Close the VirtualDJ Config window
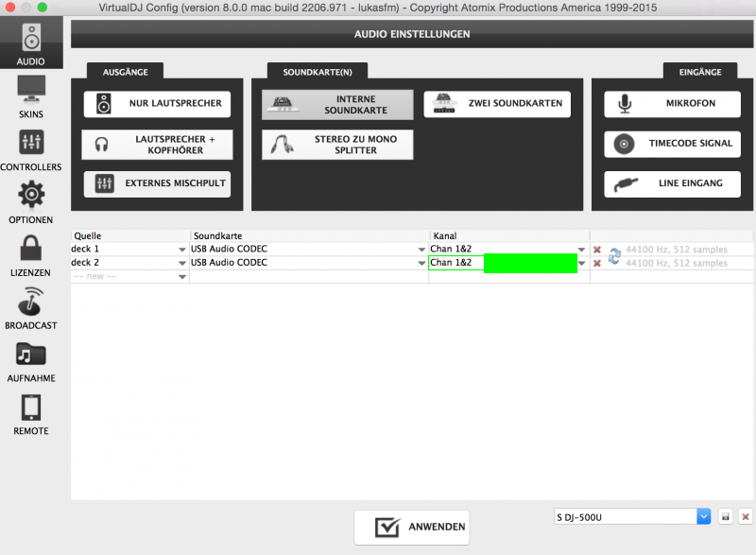756x555 pixels. coord(10,8)
